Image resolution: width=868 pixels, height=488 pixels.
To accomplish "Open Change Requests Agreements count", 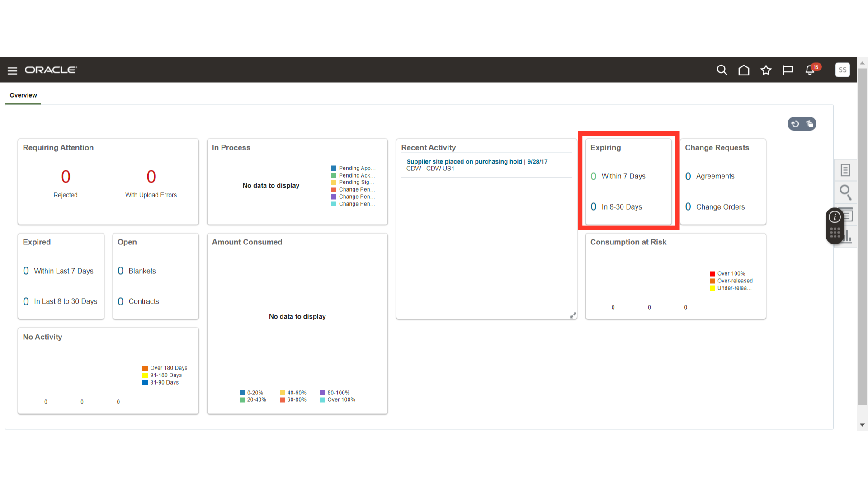I will click(688, 176).
